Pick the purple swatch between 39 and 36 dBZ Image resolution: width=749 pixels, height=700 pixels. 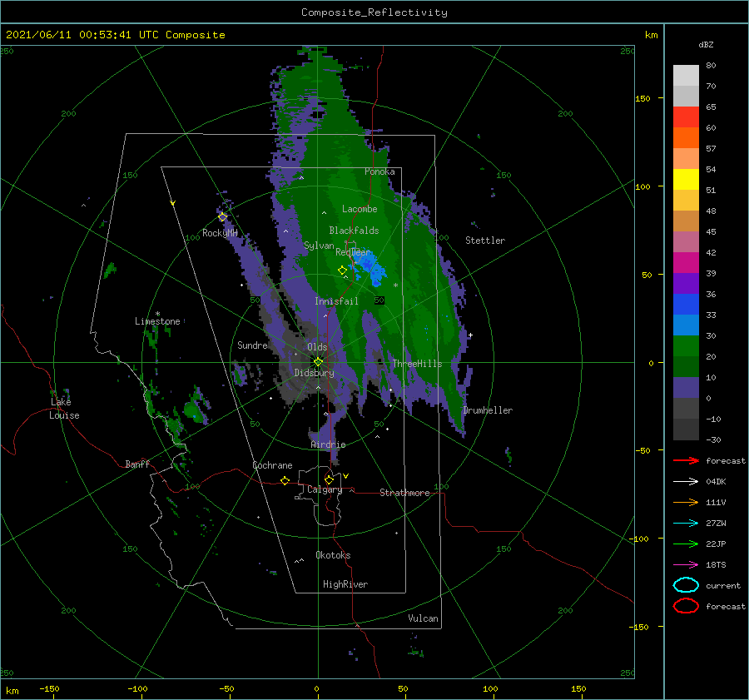coord(686,283)
